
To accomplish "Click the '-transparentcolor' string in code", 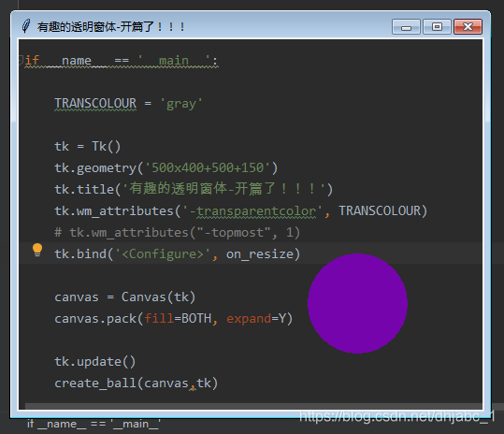I will pyautogui.click(x=252, y=210).
